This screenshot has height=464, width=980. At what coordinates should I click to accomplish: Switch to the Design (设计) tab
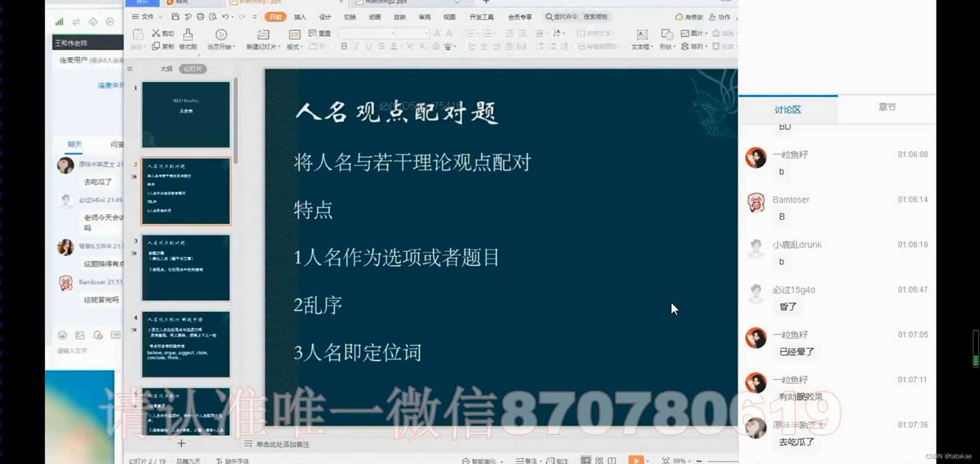pos(325,17)
